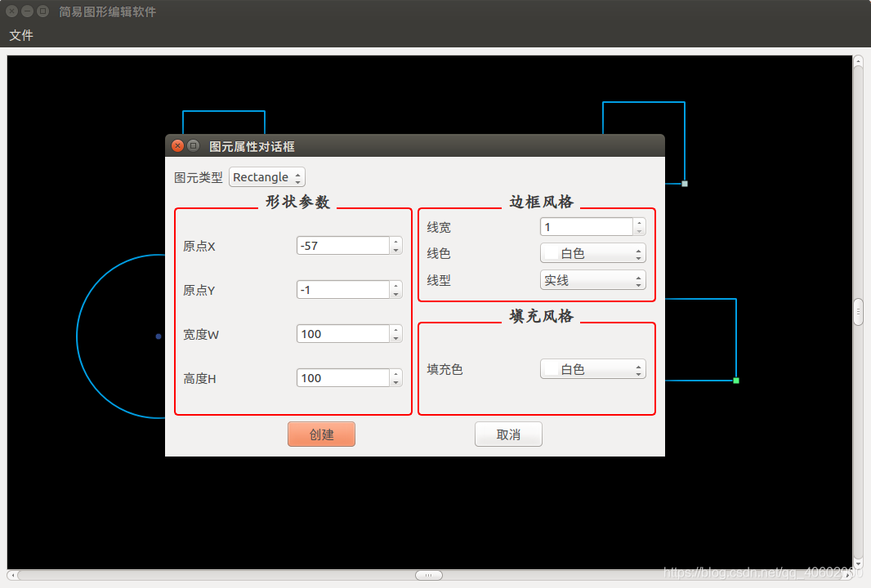Increment the 高度H value with the up arrow
The width and height of the screenshot is (871, 588).
coord(395,373)
